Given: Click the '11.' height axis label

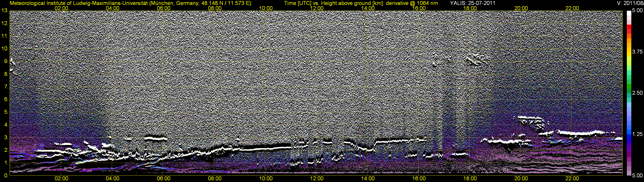Looking at the screenshot, I should tap(5, 36).
